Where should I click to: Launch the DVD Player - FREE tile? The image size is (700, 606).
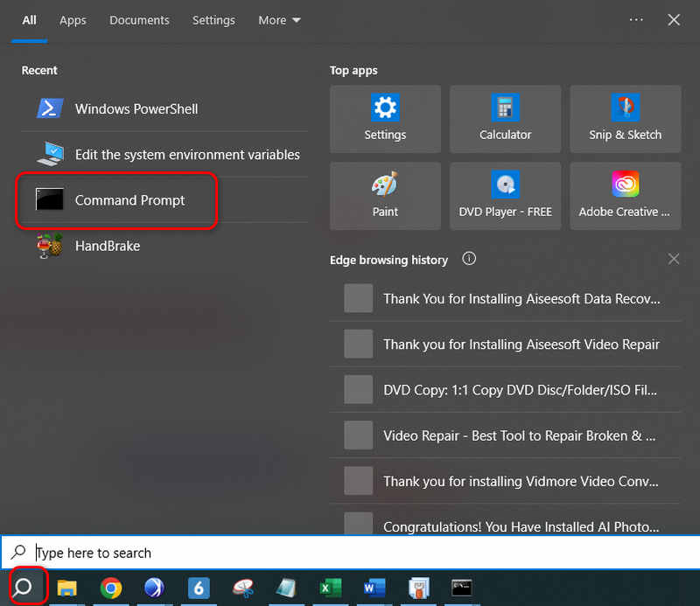(506, 196)
